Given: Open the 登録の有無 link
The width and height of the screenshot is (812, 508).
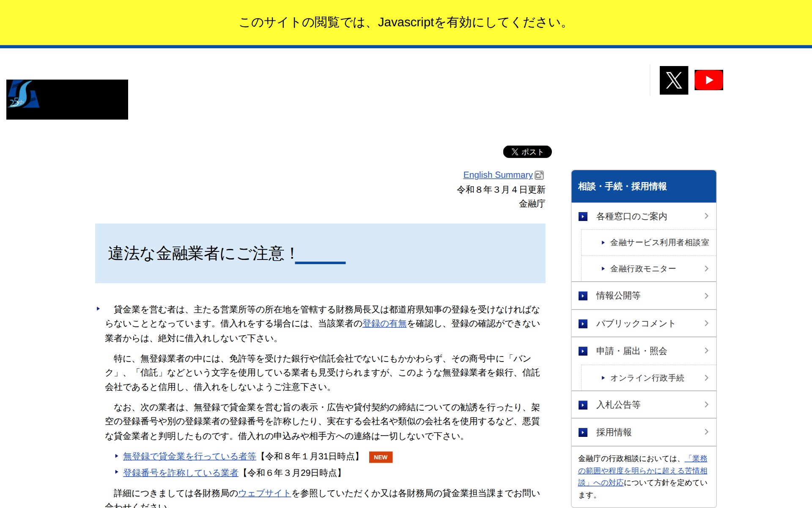Looking at the screenshot, I should click(384, 324).
